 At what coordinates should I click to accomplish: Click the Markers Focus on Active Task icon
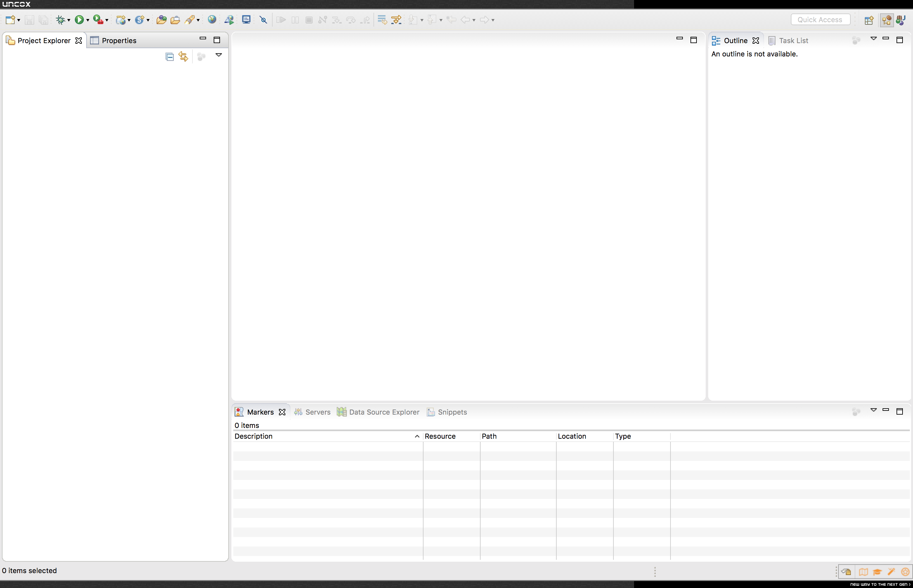(x=856, y=412)
